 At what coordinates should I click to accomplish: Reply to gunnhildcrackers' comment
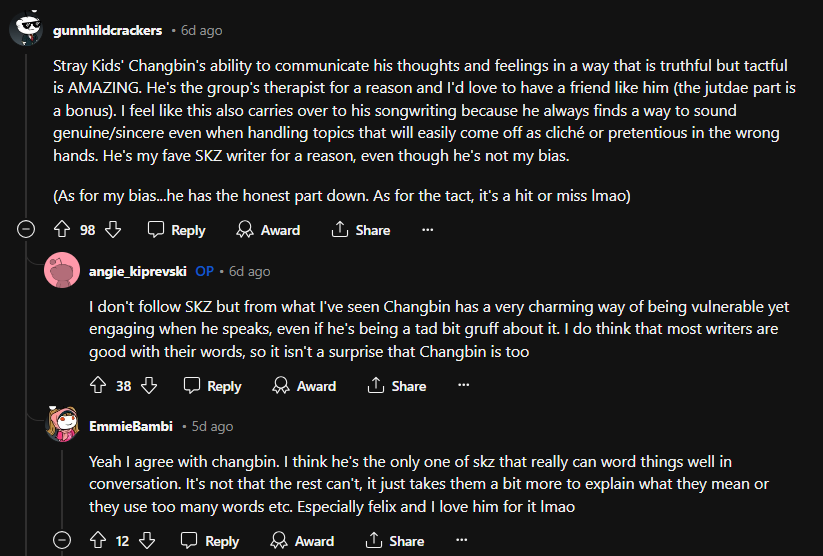(x=176, y=230)
